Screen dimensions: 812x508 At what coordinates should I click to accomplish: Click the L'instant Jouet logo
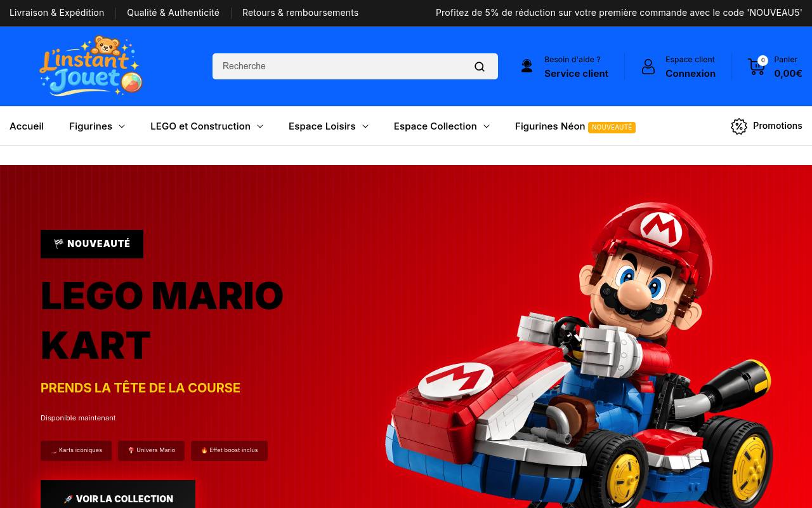pyautogui.click(x=91, y=66)
